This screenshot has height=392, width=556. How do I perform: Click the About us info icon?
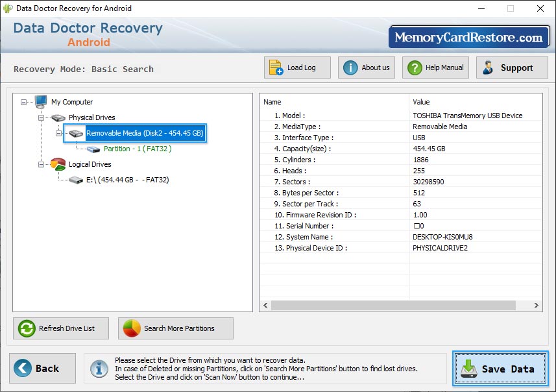pyautogui.click(x=350, y=67)
